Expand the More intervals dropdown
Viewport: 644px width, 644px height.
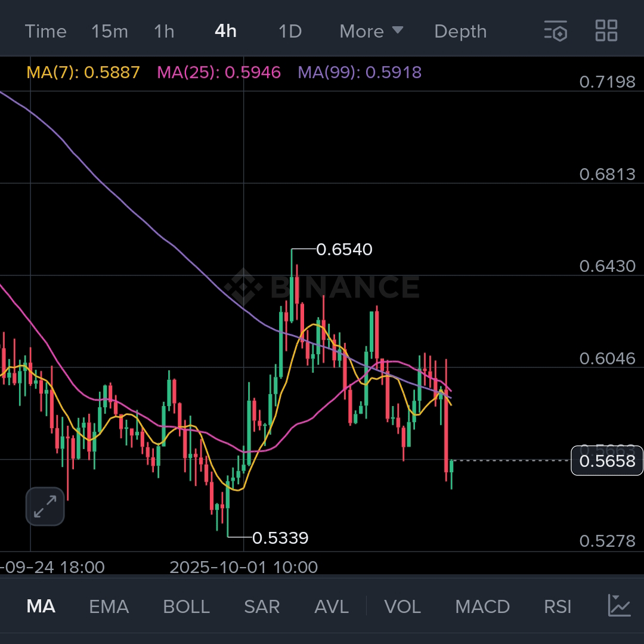pos(371,32)
